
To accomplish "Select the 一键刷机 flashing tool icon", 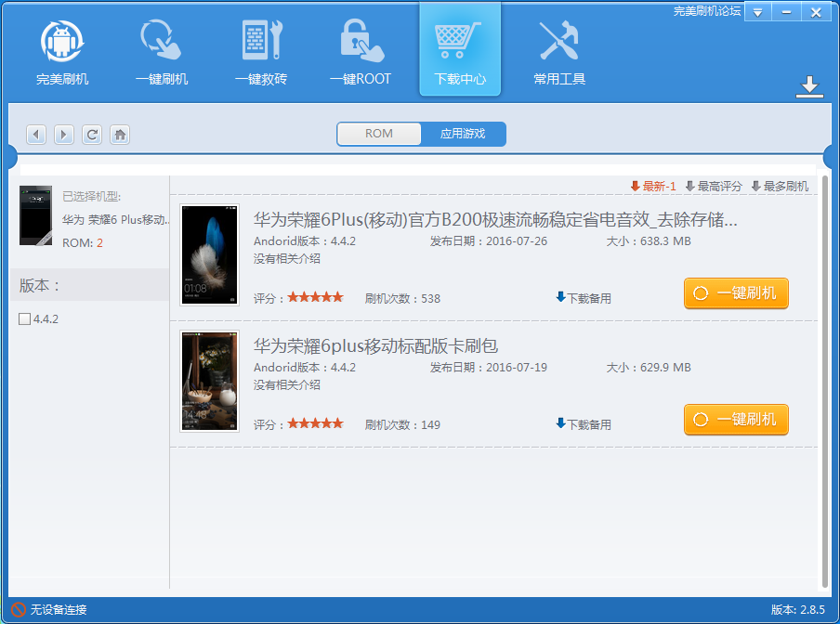I will [x=162, y=46].
